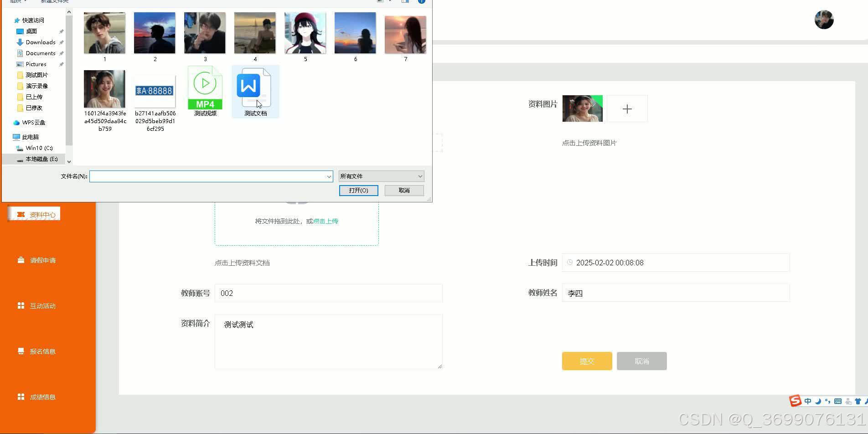Toggle Chinese/English punctuation mode
Screen dimensions: 868x434
click(828, 401)
